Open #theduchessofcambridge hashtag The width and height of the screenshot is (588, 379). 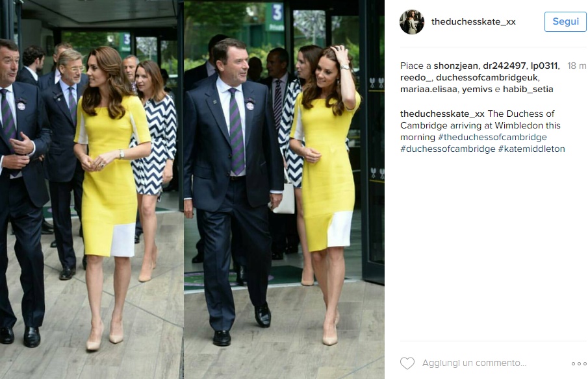pos(492,137)
